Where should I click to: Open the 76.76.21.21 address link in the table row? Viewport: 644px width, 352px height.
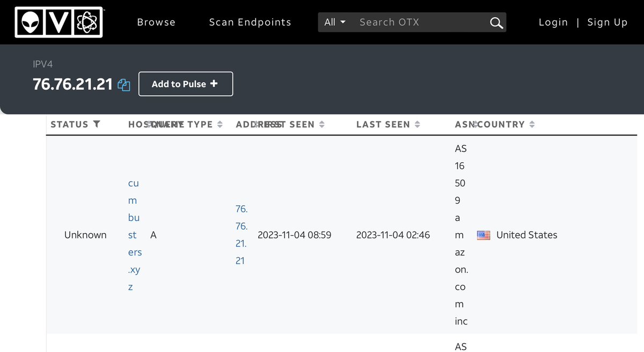point(241,235)
